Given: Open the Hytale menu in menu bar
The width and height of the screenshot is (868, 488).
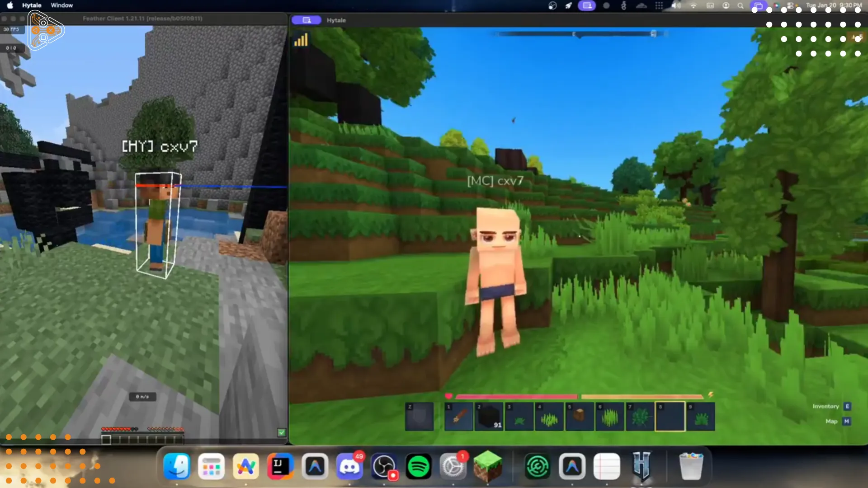Looking at the screenshot, I should click(32, 5).
